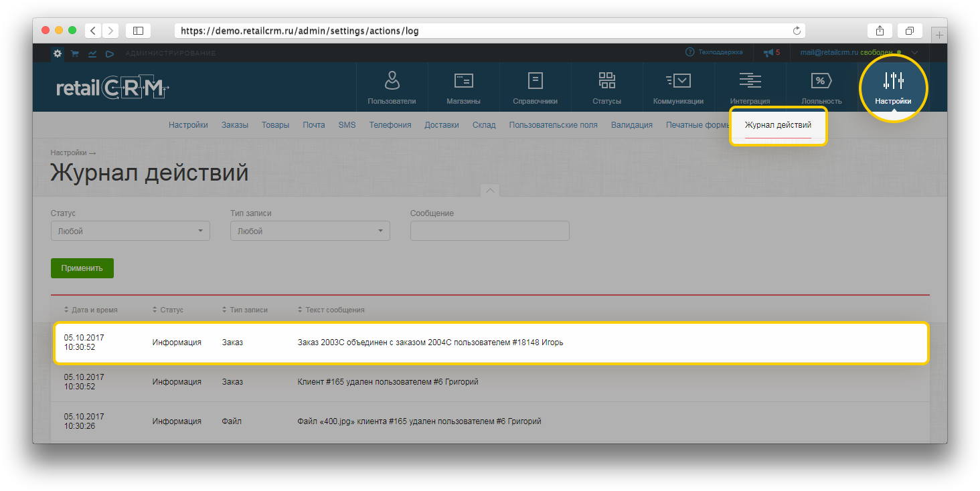Viewport: 980px width, 491px height.
Task: Click the Техподдержка question mark icon
Action: (x=689, y=52)
